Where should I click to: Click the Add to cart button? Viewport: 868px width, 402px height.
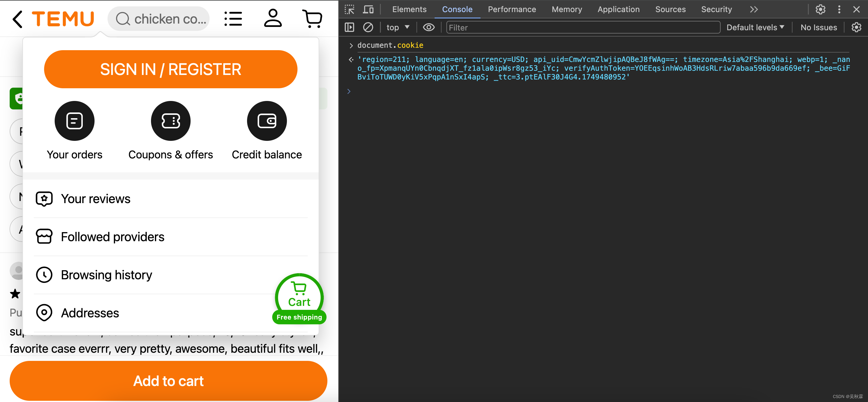coord(168,381)
